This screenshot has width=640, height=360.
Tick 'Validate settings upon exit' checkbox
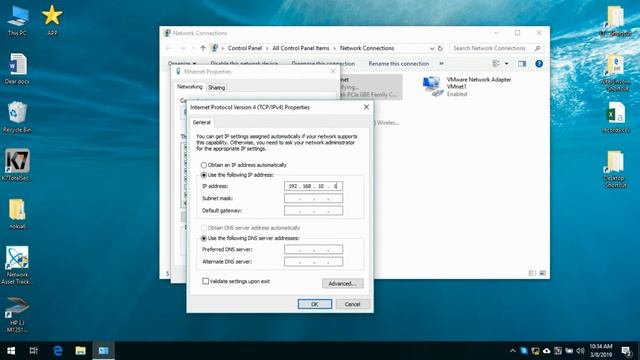click(205, 281)
